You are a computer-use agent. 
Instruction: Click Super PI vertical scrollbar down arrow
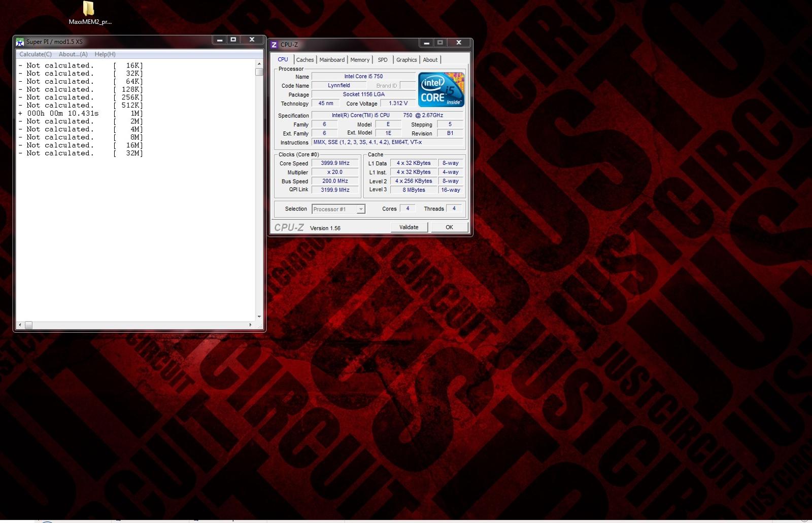point(259,317)
